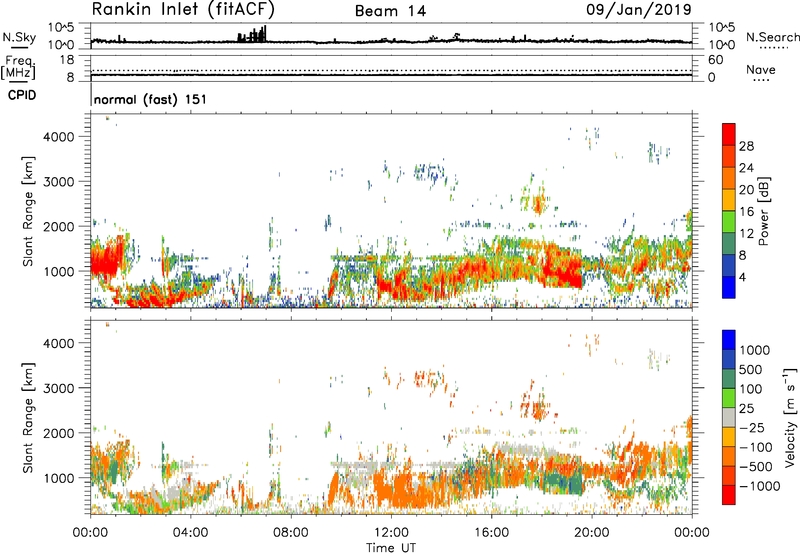The image size is (800, 554).
Task: Select the 'Velocity [m s-1]' colorbar title
Action: tap(790, 417)
